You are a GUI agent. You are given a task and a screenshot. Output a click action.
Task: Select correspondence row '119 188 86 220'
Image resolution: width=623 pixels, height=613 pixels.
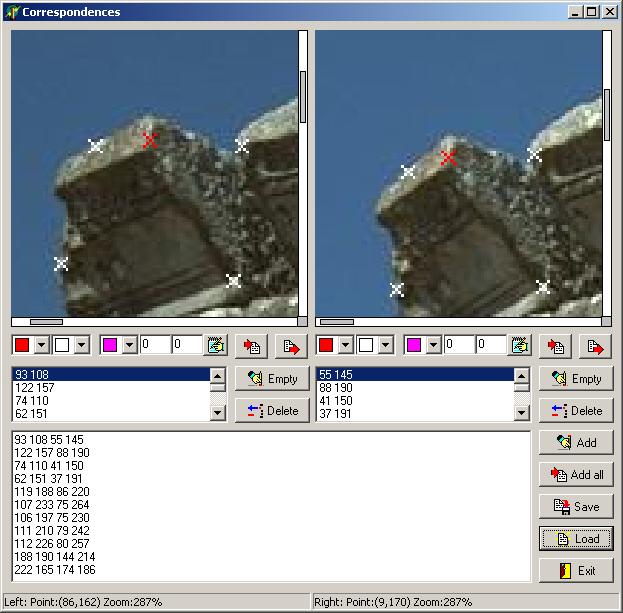pos(52,492)
